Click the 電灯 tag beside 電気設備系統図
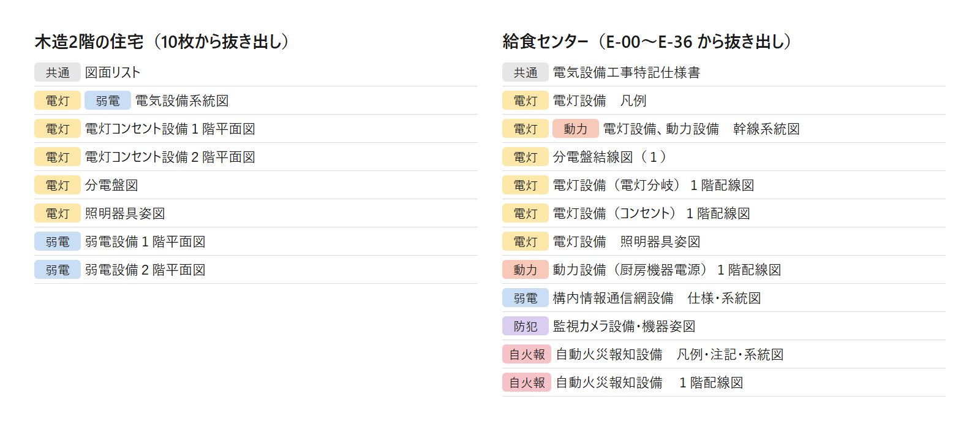Viewport: 980px width, 426px height. pyautogui.click(x=58, y=101)
